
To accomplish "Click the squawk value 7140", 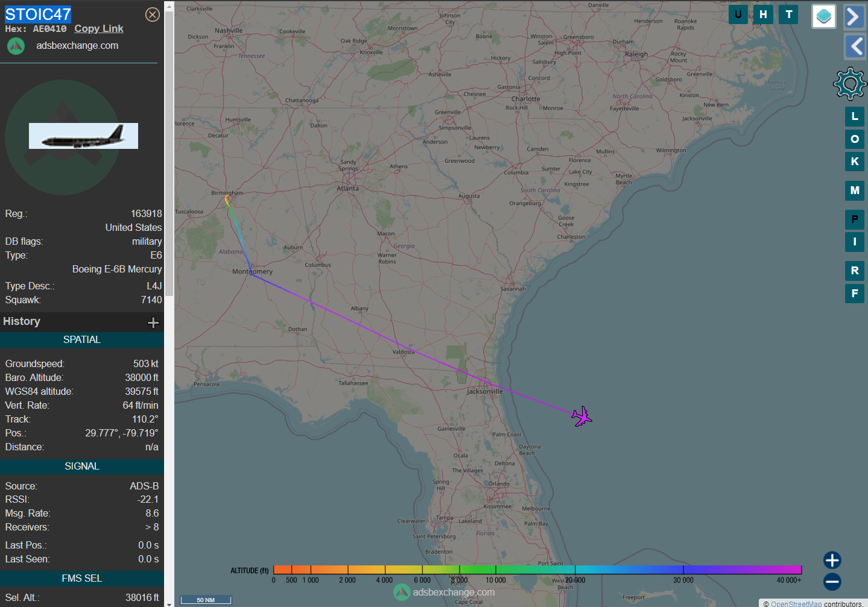I will (151, 300).
